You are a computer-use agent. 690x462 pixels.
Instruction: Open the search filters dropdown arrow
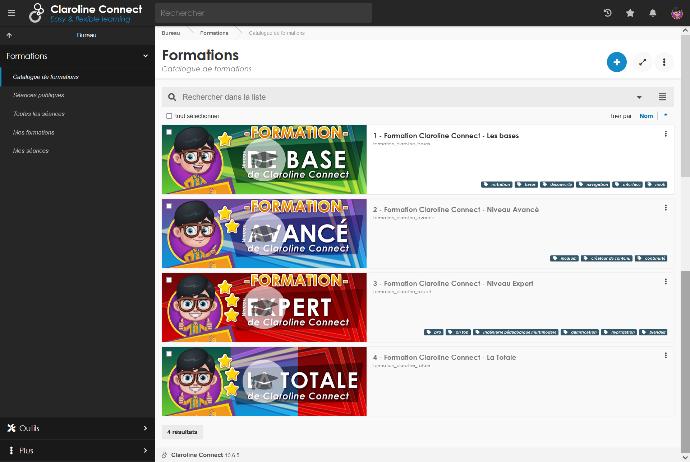(x=639, y=97)
